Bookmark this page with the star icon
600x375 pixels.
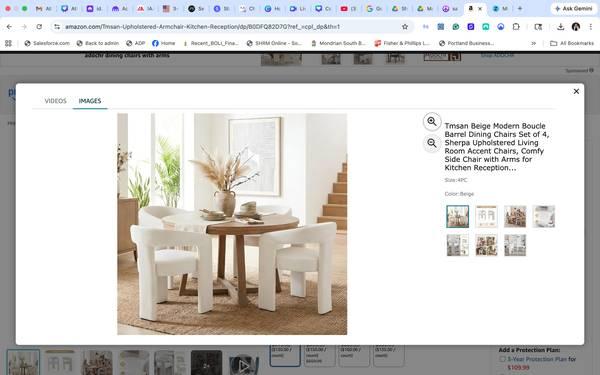(x=405, y=26)
